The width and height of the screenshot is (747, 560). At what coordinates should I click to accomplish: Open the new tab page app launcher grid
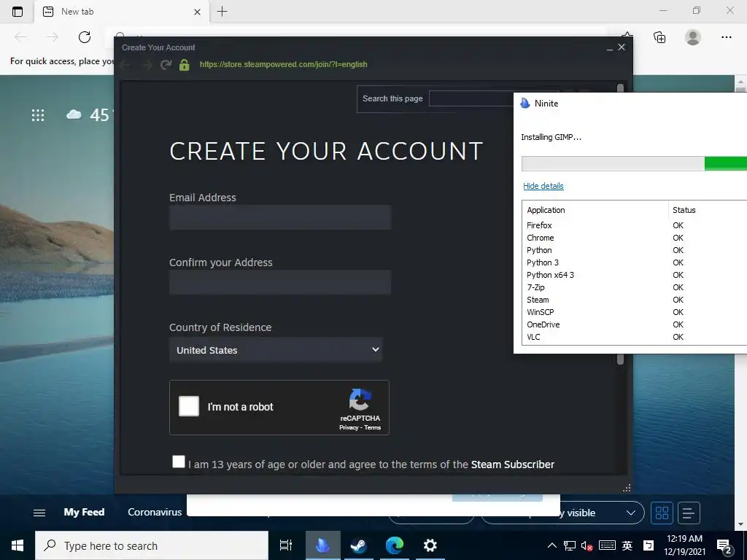point(38,114)
